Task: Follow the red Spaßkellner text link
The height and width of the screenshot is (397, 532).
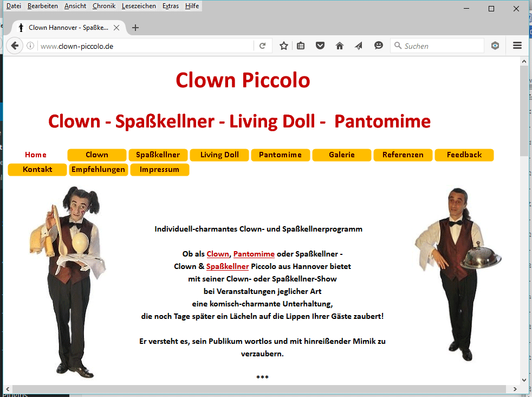Action: pyautogui.click(x=228, y=267)
